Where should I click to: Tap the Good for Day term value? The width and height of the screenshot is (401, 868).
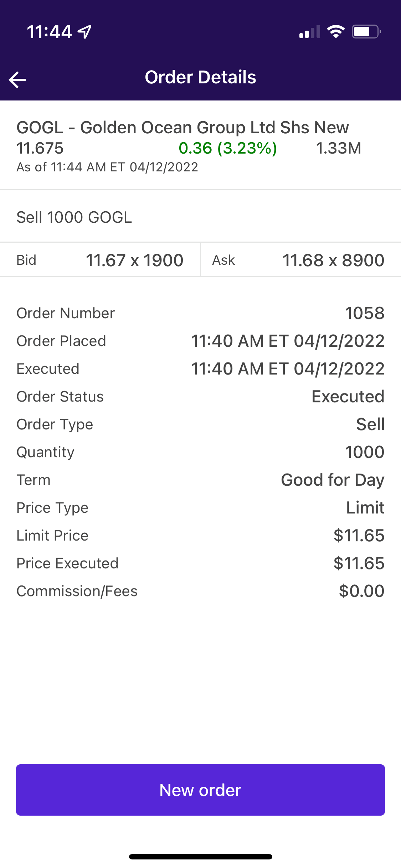click(332, 480)
